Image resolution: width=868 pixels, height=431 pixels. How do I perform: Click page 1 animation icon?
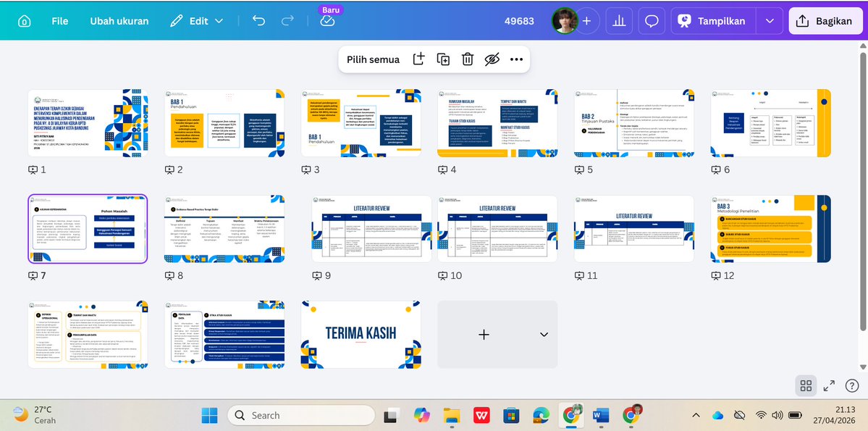click(x=33, y=170)
